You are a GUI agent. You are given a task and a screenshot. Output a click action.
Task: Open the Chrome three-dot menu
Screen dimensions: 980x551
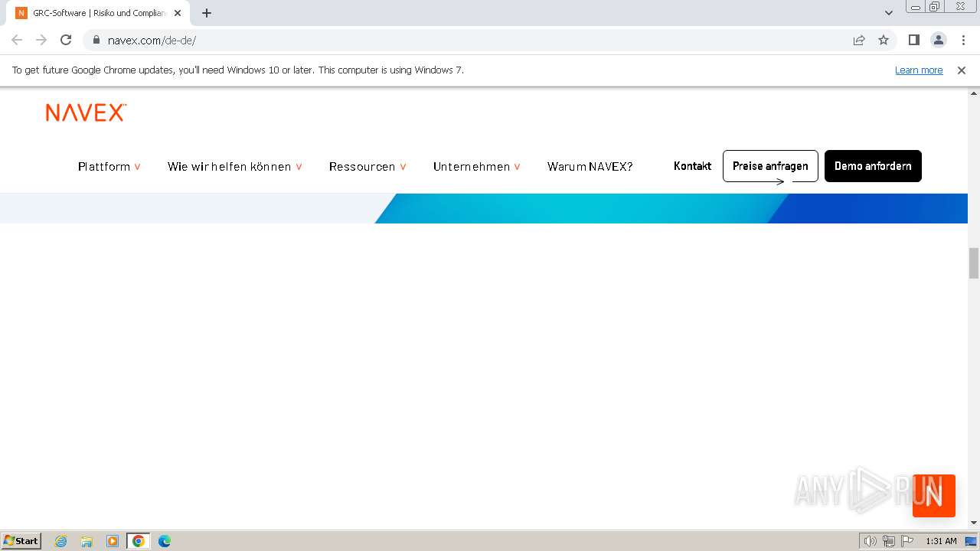coord(963,40)
